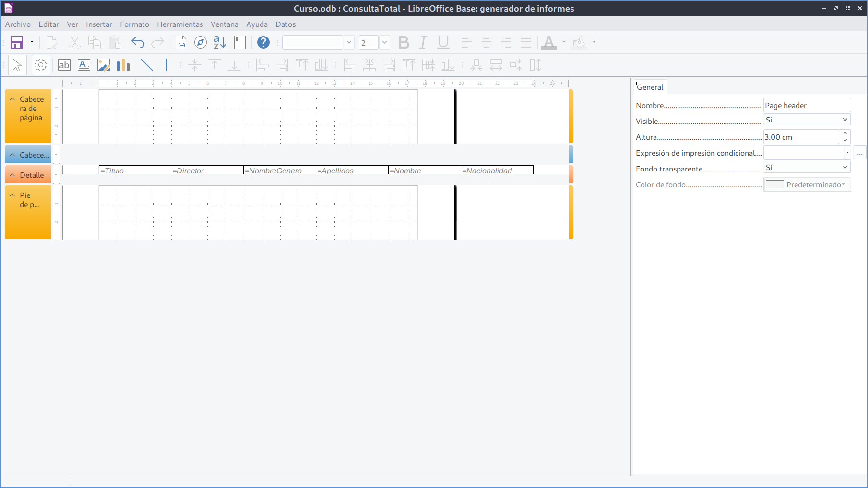The width and height of the screenshot is (868, 488).
Task: Select the Chart tool
Action: pos(123,65)
